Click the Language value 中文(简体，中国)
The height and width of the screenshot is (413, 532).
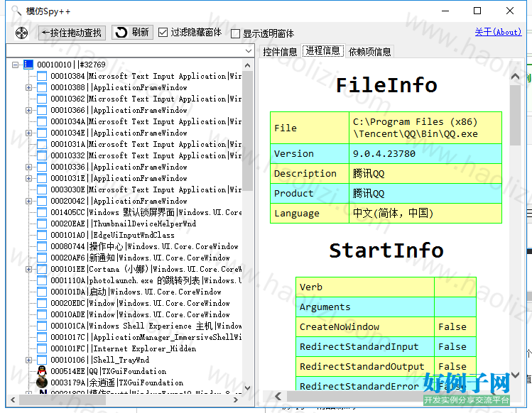tap(393, 214)
